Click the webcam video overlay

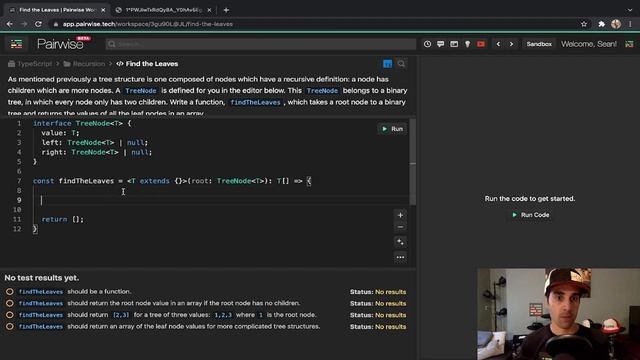pyautogui.click(x=559, y=314)
